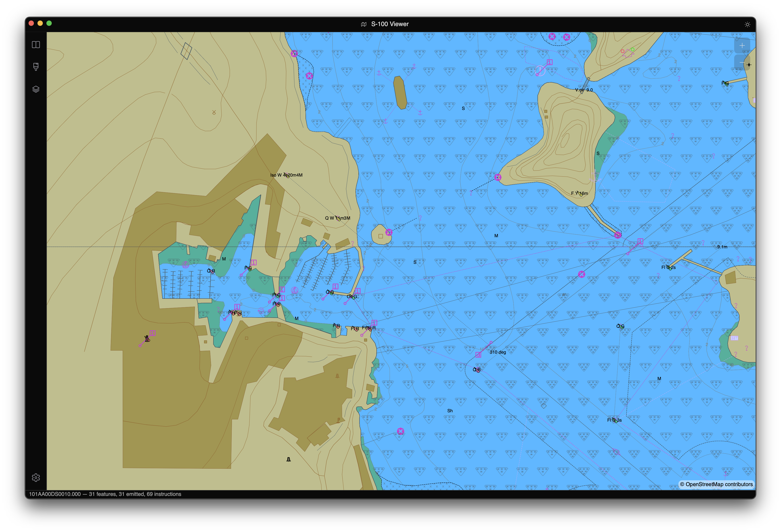Open the settings gear in sidebar
This screenshot has height=532, width=781.
(36, 477)
